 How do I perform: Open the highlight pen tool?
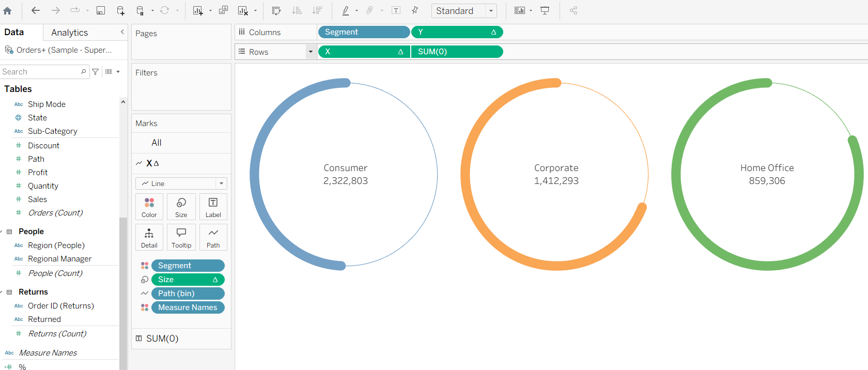point(346,10)
